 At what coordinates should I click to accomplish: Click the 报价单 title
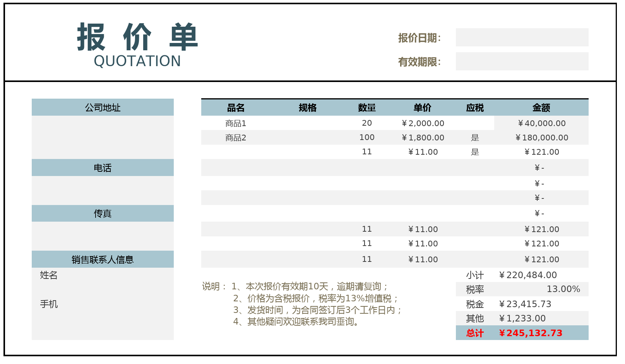(137, 37)
